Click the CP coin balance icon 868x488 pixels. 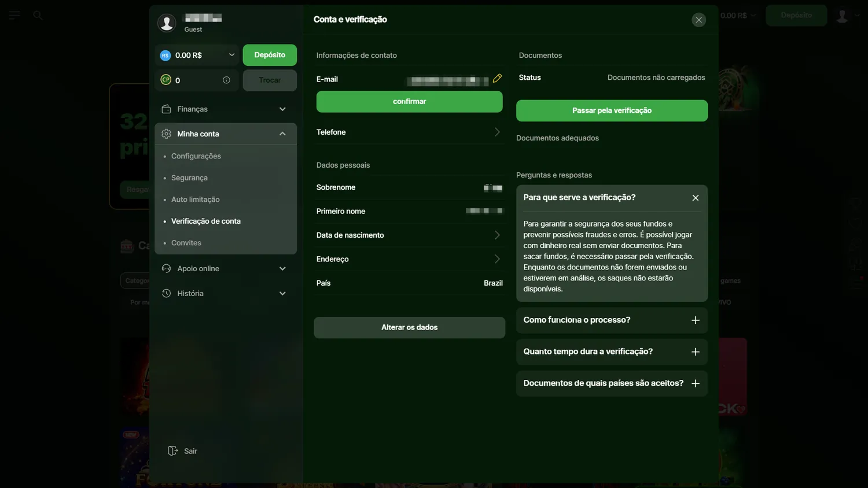(166, 80)
